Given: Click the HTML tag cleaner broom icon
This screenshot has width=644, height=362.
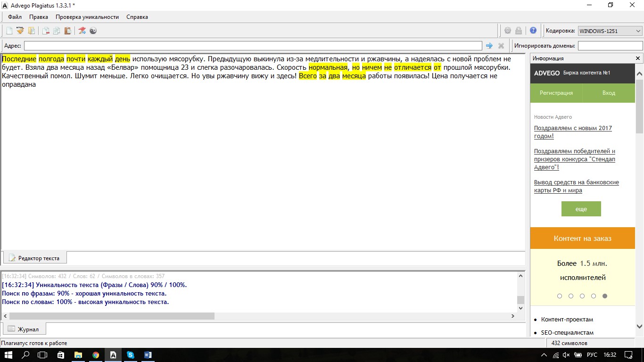Looking at the screenshot, I should [20, 31].
